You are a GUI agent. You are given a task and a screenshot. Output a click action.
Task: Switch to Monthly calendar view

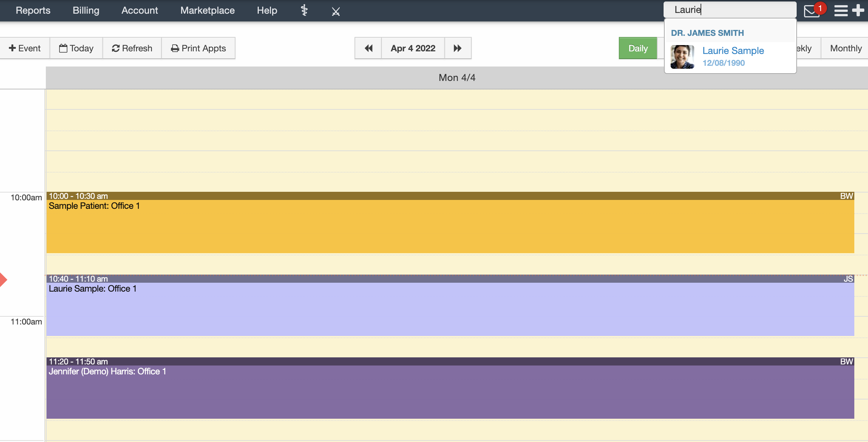pyautogui.click(x=845, y=48)
